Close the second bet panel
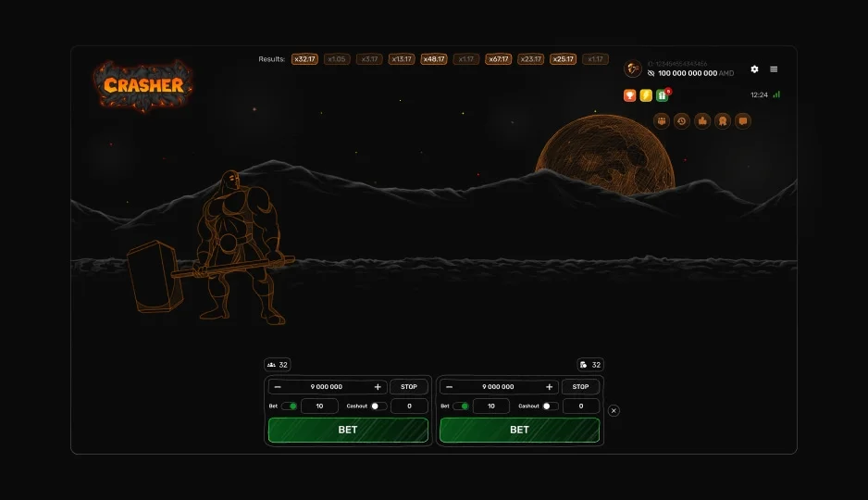The width and height of the screenshot is (868, 500). 614,410
